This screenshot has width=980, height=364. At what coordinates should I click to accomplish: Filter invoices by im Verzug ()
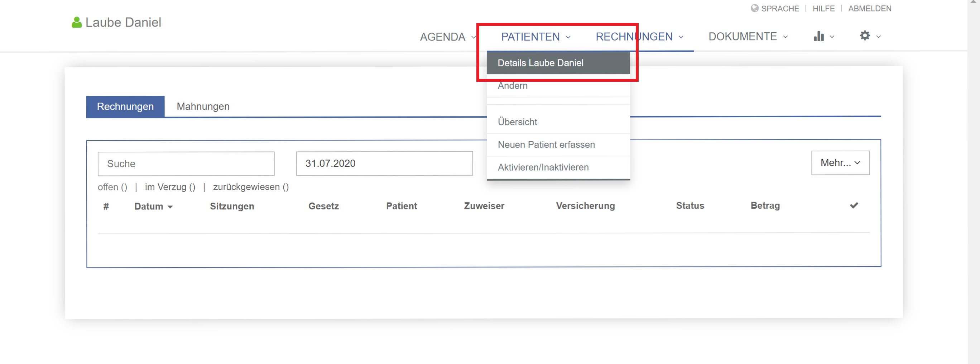(170, 187)
